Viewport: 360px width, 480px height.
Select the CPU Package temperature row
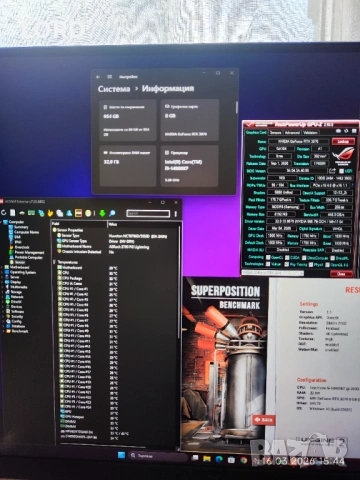(88, 278)
